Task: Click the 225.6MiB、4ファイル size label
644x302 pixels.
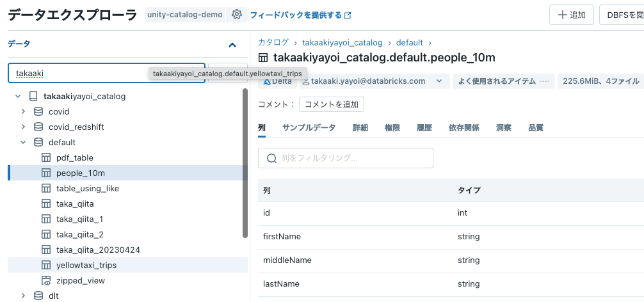Action: point(601,81)
